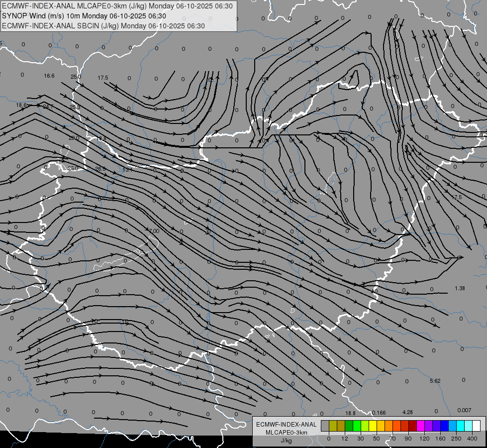This screenshot has height=448, width=487.
Task: Click legend scale value 160
Action: pyautogui.click(x=440, y=439)
